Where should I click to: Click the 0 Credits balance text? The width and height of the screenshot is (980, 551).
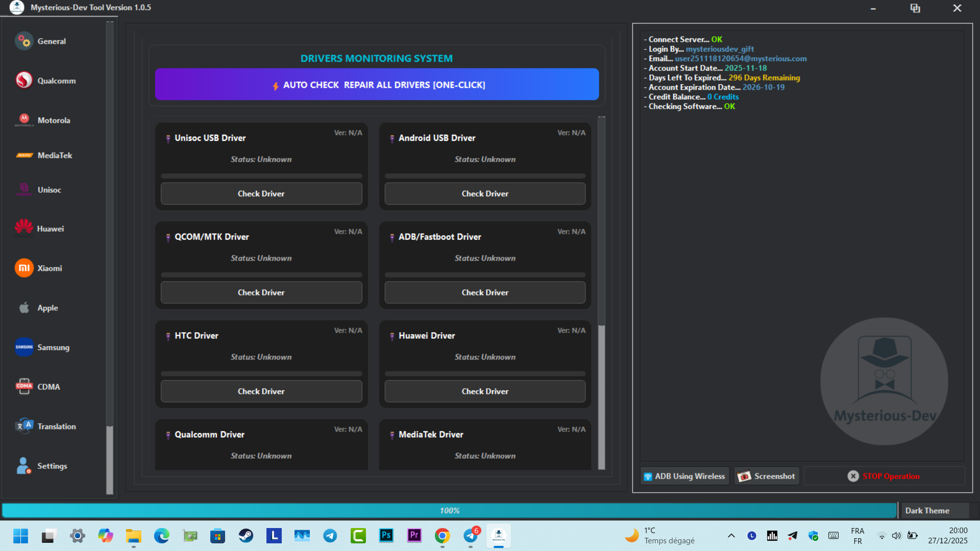point(723,97)
